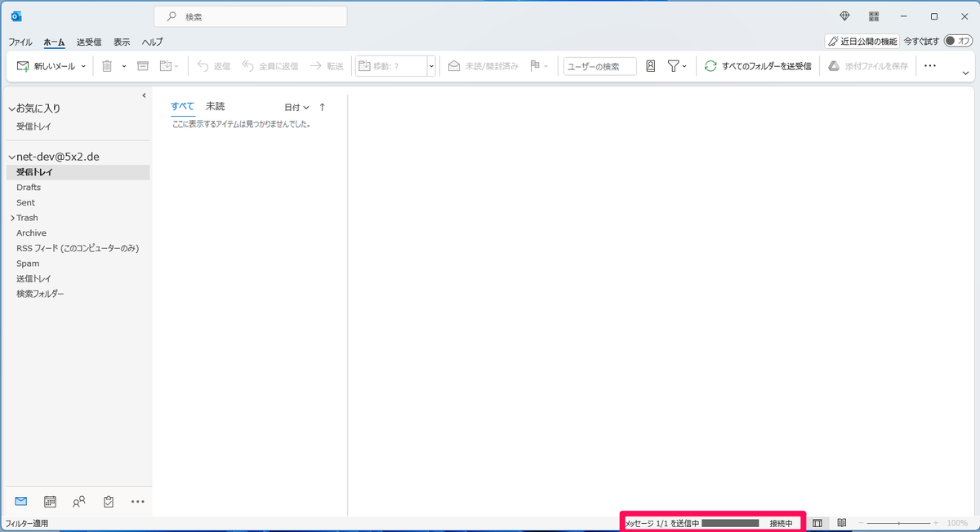Click the 検索 search box

point(251,16)
